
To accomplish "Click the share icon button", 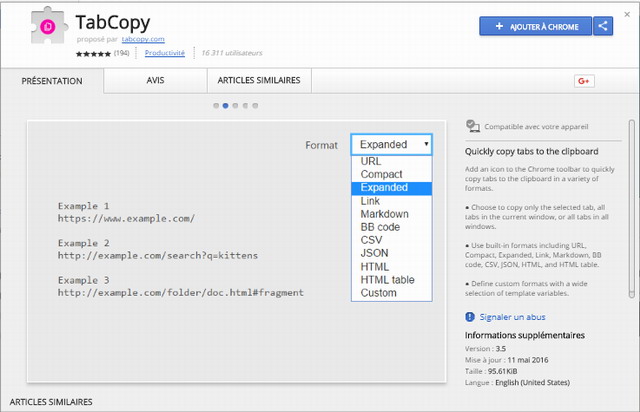I will 603,26.
